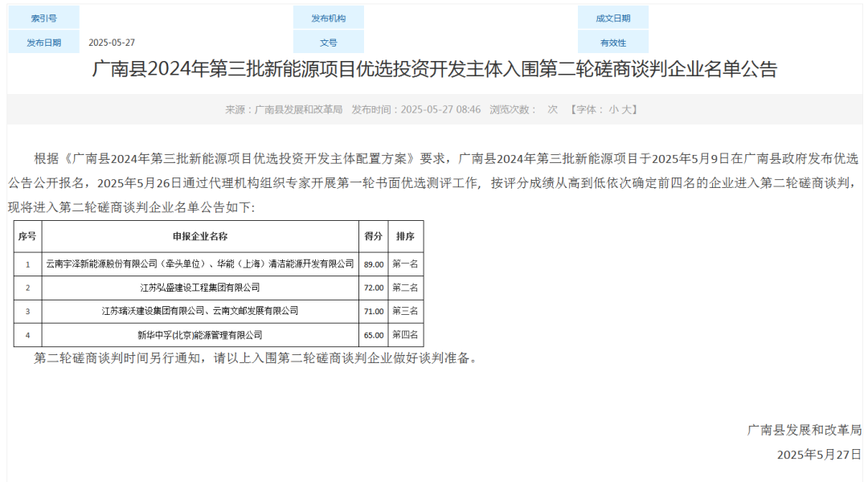Click score cell 89.00
This screenshot has width=868, height=482.
pos(374,264)
